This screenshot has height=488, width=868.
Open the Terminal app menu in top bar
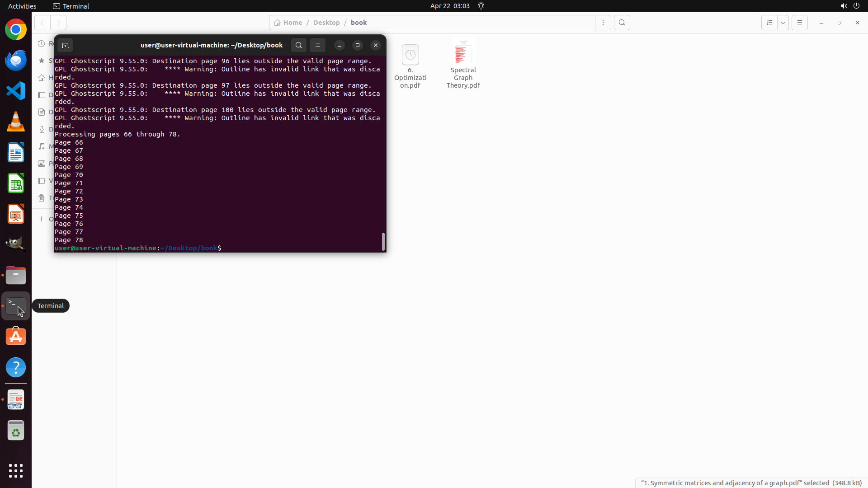coord(71,6)
